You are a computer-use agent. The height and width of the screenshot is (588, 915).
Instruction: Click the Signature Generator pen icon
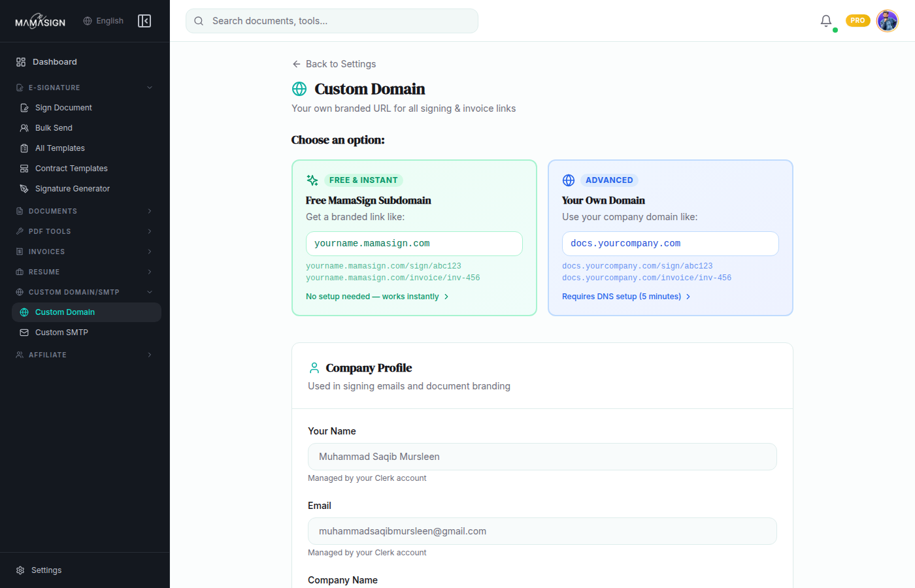(x=24, y=189)
